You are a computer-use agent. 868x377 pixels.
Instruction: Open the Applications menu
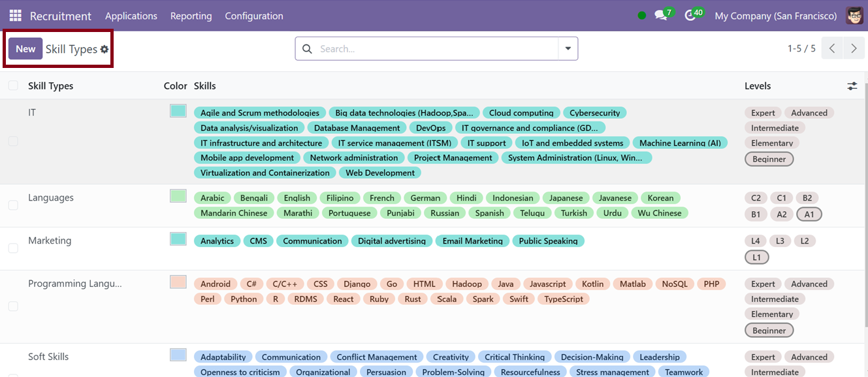pyautogui.click(x=131, y=16)
